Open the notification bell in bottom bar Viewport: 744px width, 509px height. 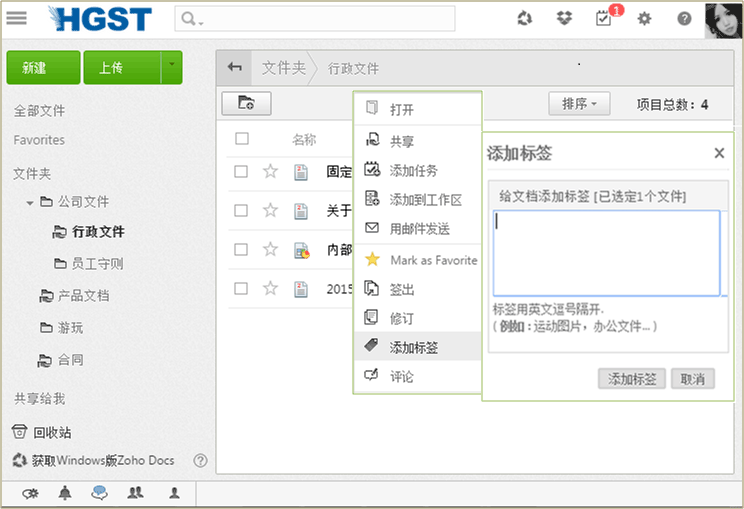click(x=65, y=493)
